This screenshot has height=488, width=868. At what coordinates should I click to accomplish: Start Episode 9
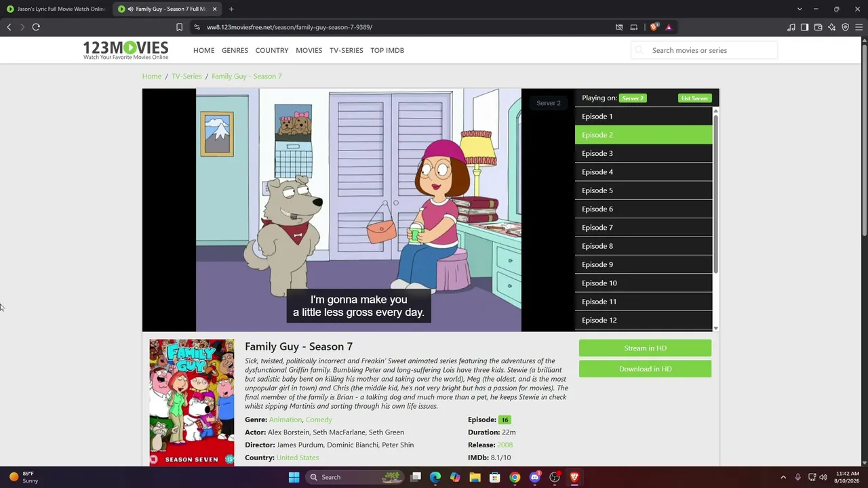click(644, 264)
